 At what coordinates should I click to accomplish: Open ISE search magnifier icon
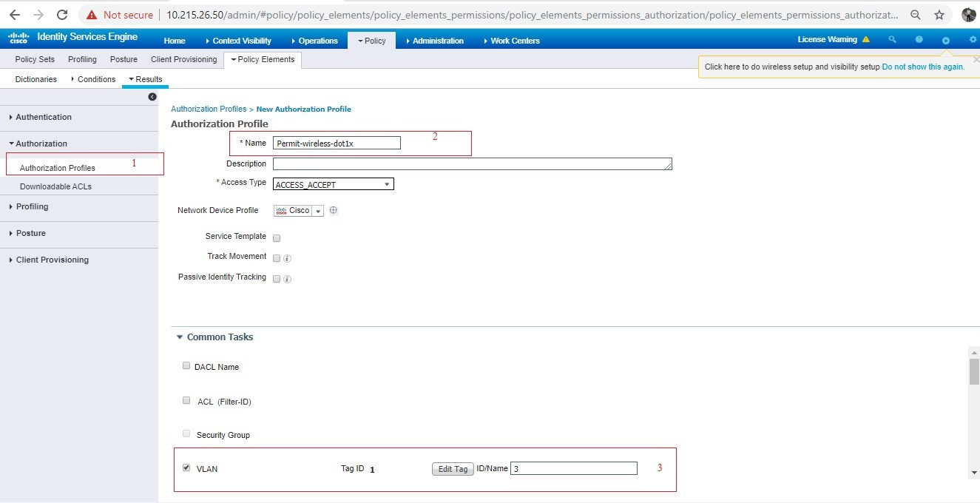(x=893, y=40)
